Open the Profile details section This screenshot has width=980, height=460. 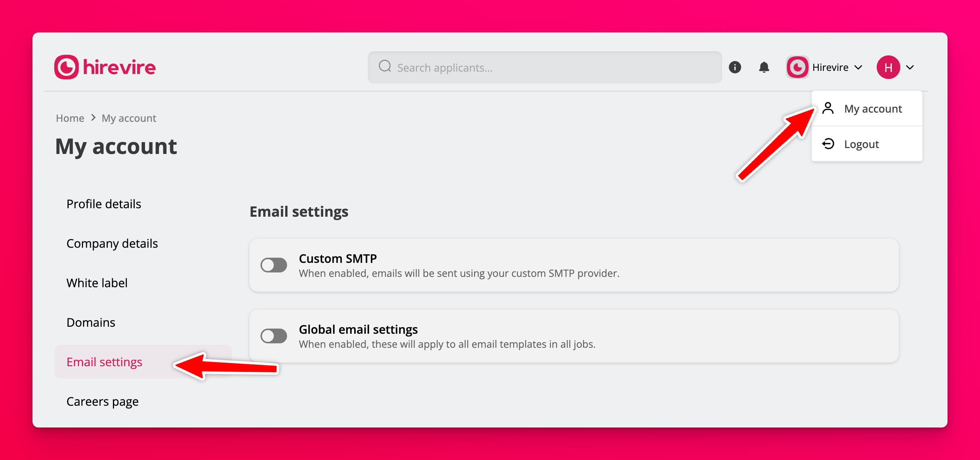tap(103, 204)
